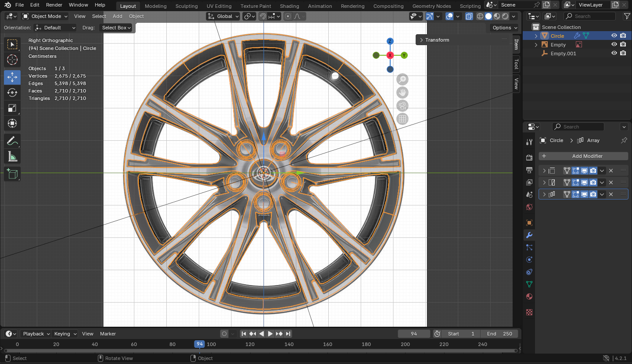Toggle the camera view icon
Viewport: 632px width, 364px height.
coord(402,106)
